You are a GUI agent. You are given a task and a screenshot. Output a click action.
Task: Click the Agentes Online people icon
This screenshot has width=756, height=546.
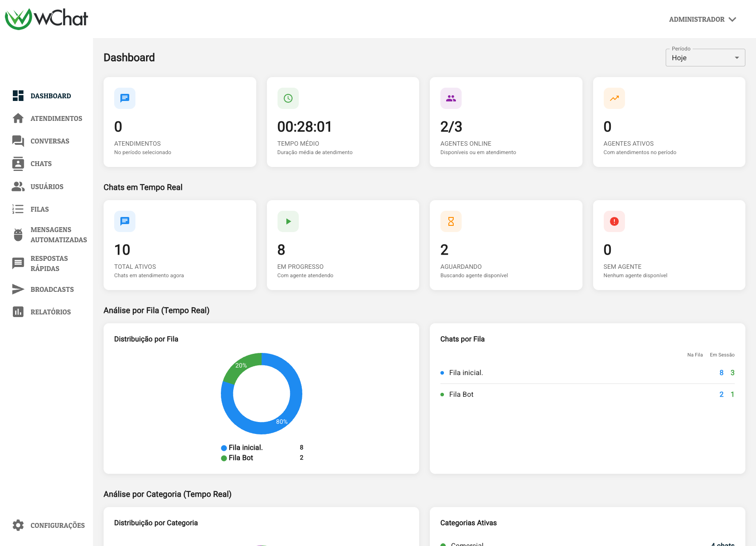tap(451, 98)
